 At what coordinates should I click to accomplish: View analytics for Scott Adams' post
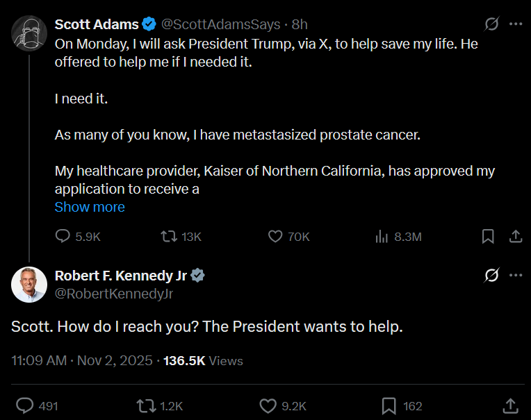[382, 237]
